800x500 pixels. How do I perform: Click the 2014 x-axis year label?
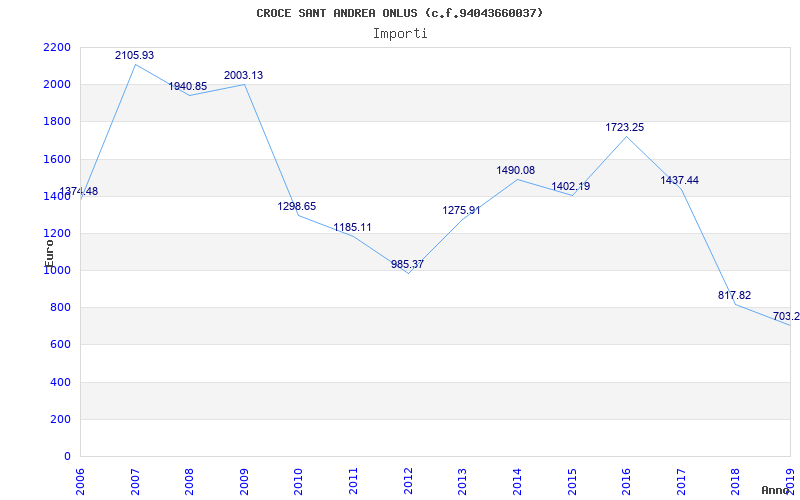click(517, 482)
